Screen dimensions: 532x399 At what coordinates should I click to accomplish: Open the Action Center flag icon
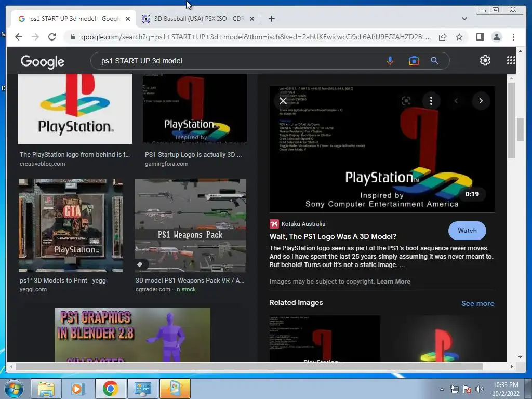coord(467,389)
